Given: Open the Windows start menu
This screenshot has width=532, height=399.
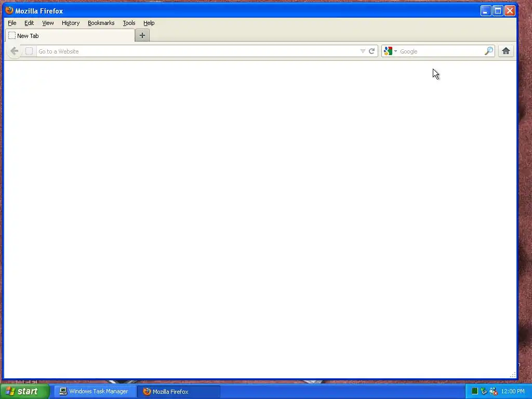Looking at the screenshot, I should pyautogui.click(x=24, y=392).
